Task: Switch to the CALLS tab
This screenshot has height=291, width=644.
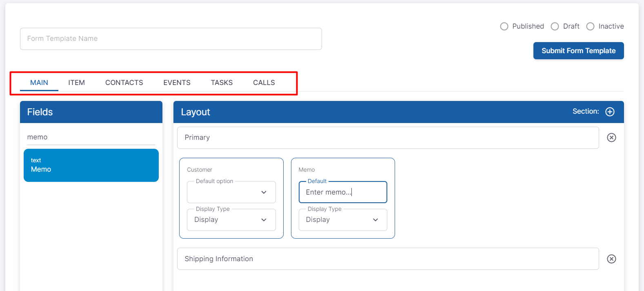Action: 264,83
